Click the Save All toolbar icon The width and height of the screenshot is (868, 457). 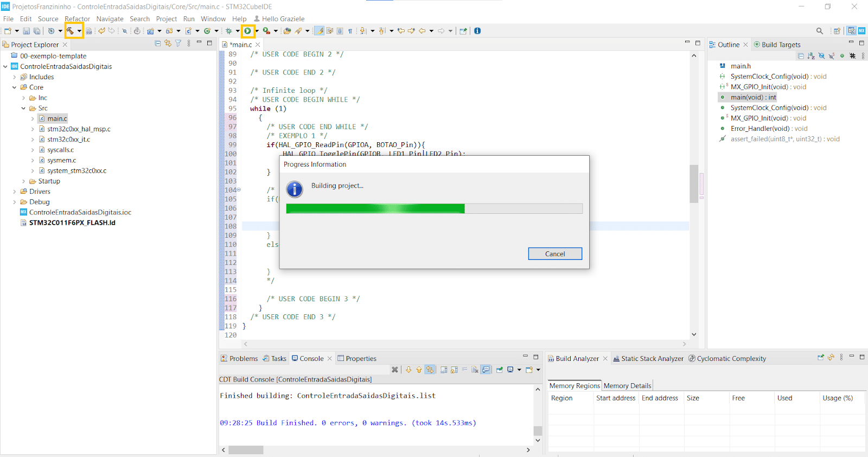(x=37, y=31)
